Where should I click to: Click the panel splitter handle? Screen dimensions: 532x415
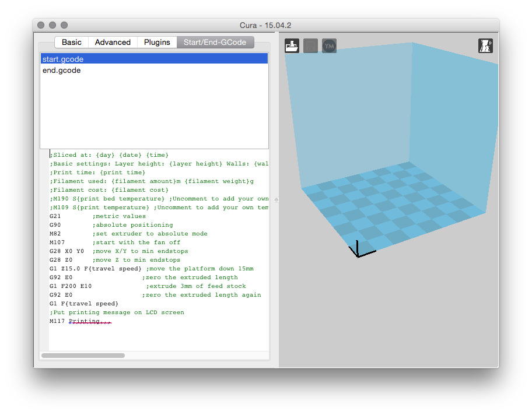(x=276, y=200)
